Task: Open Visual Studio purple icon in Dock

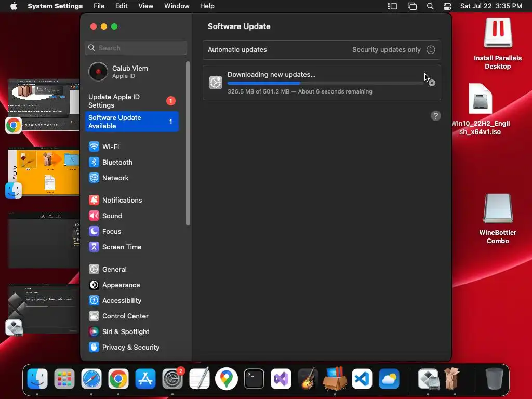Action: click(281, 379)
